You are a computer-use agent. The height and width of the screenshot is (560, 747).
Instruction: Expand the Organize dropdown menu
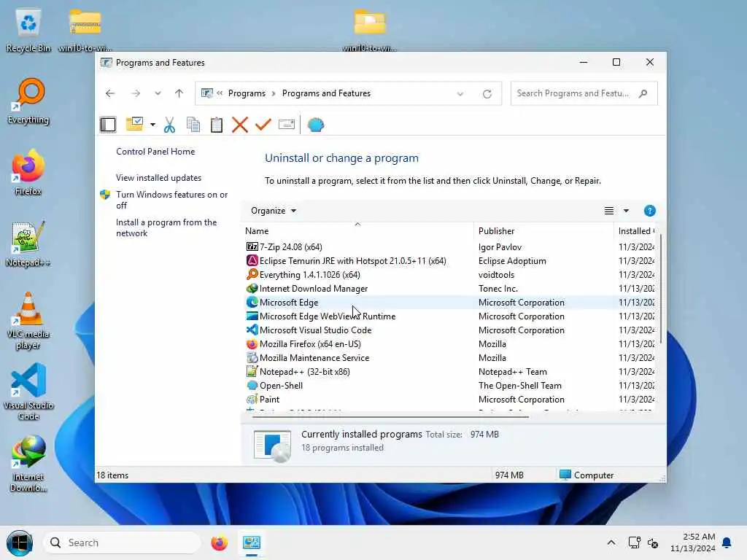[274, 211]
